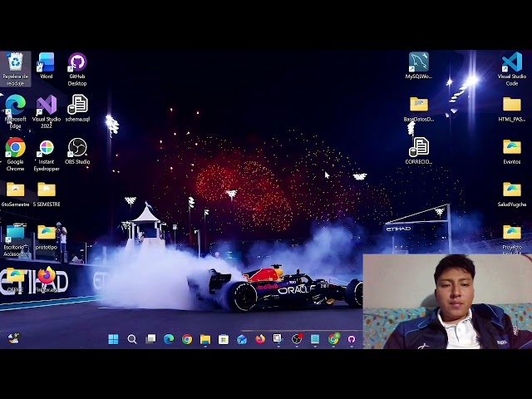Open File Explorer from the taskbar
This screenshot has width=532, height=399.
(205, 339)
